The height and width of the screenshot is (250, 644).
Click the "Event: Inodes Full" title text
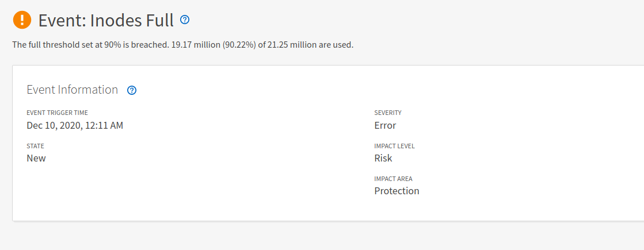click(106, 21)
